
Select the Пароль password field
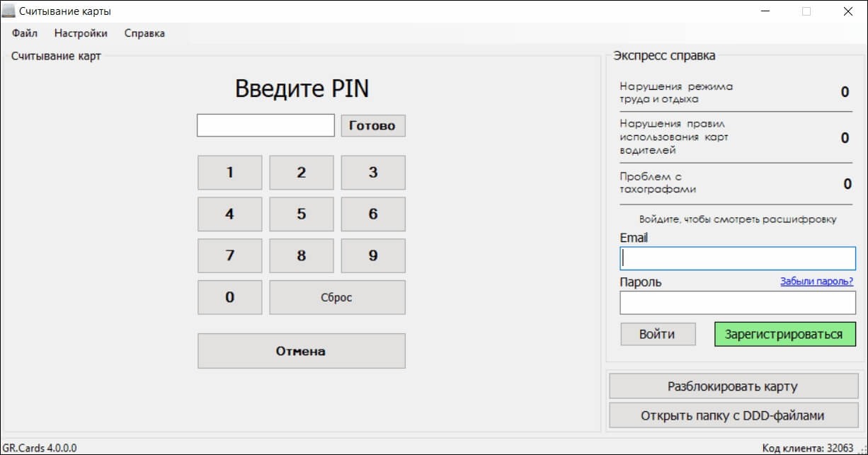(737, 303)
